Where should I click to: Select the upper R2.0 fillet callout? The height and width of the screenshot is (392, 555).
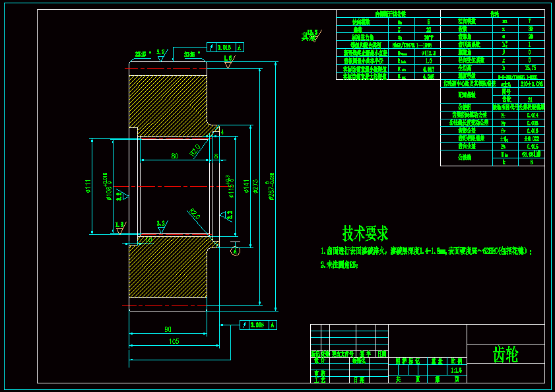[x=195, y=150]
